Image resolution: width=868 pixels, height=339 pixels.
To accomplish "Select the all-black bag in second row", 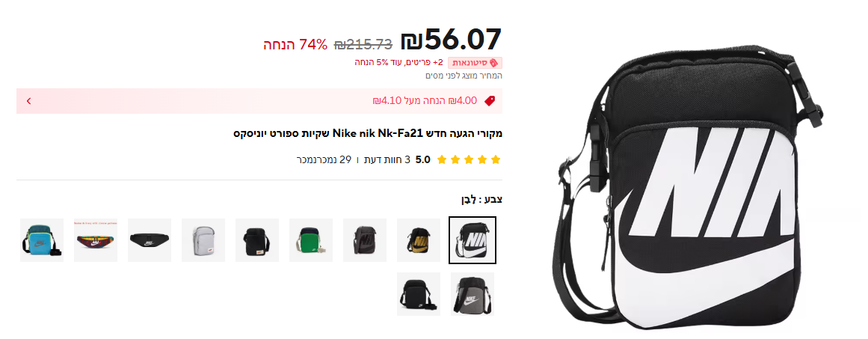I will (419, 294).
